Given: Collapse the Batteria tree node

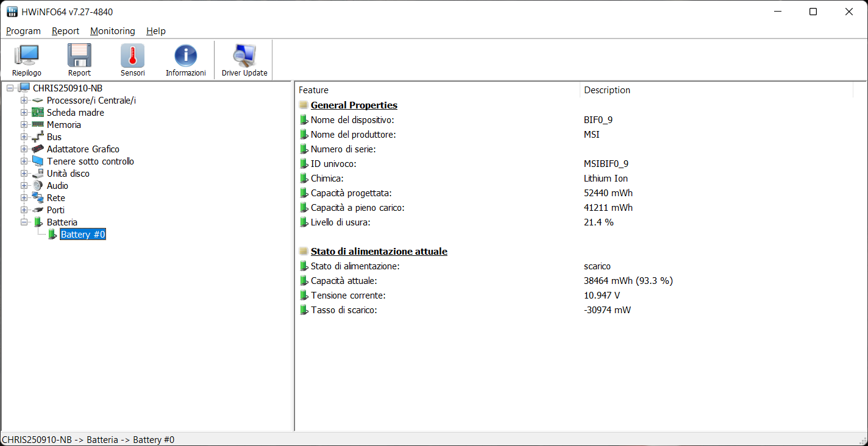Looking at the screenshot, I should [x=24, y=222].
